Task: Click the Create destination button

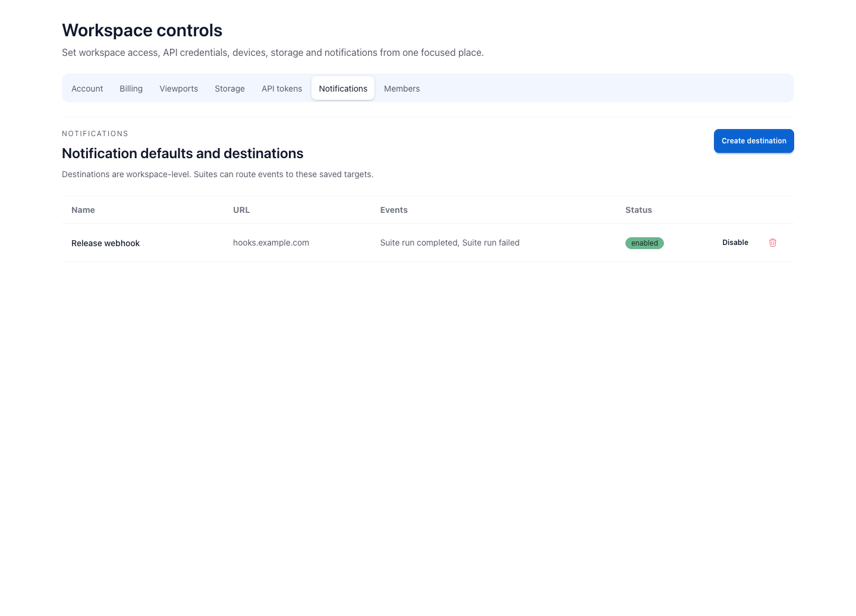Action: 754,141
